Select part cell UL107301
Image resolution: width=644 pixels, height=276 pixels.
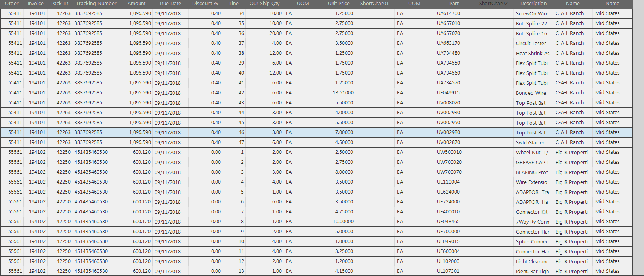448,271
